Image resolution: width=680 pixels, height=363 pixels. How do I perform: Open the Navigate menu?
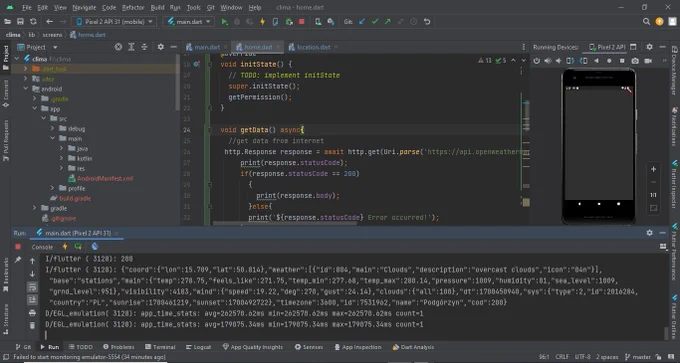pos(84,7)
